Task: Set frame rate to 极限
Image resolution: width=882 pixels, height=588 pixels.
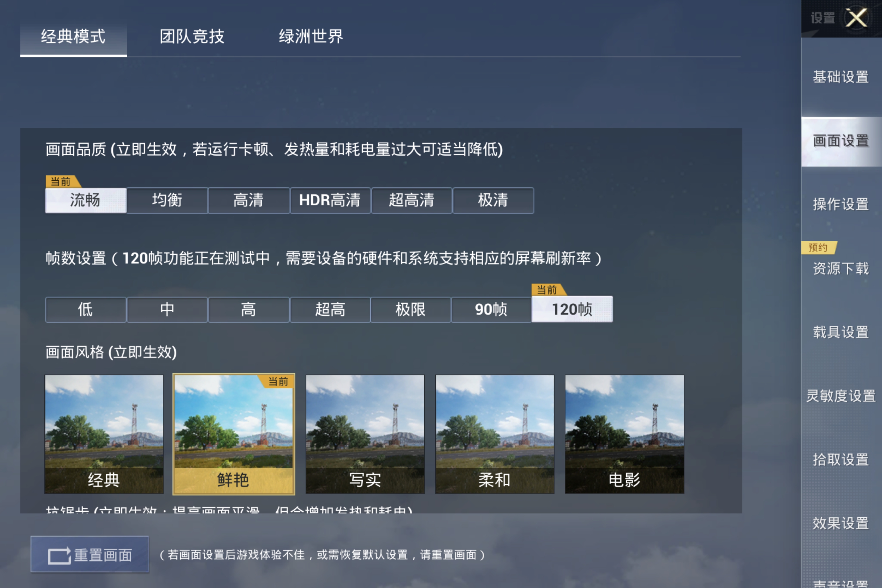Action: point(411,310)
